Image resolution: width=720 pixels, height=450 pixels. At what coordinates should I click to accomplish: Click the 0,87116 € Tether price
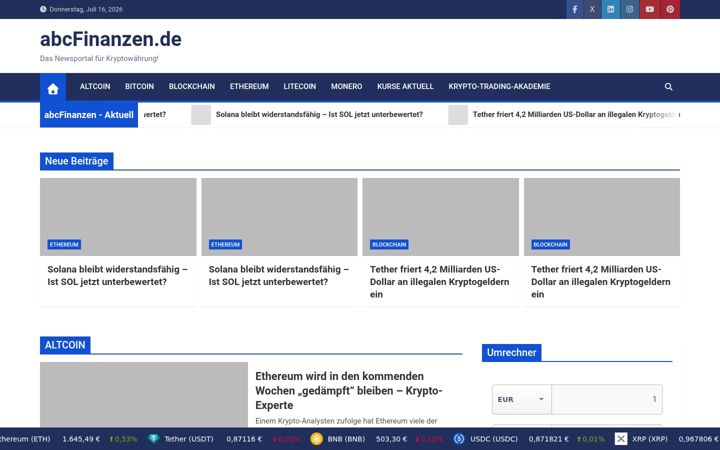[244, 439]
